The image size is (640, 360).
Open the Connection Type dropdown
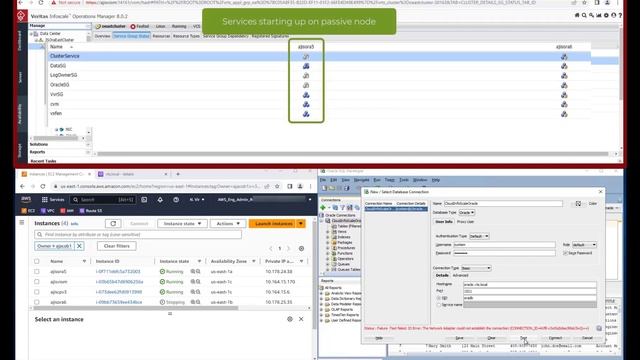[476, 268]
